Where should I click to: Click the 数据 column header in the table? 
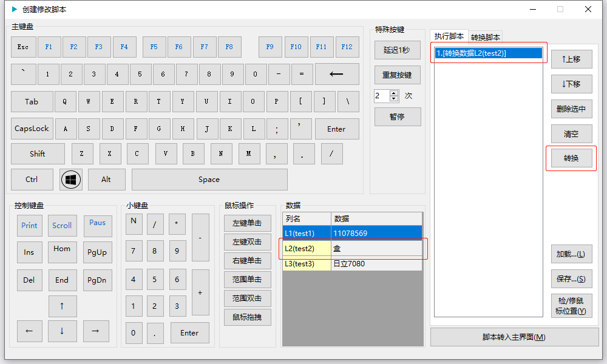[x=376, y=218]
